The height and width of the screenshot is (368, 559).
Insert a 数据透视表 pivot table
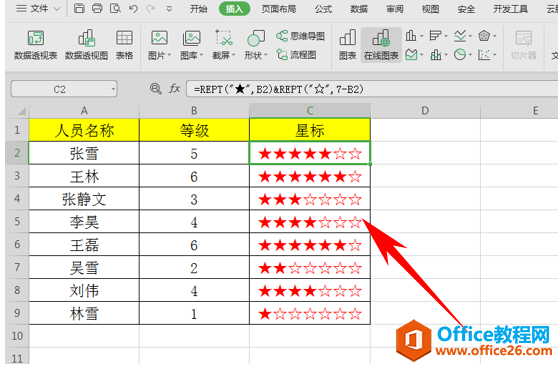pyautogui.click(x=36, y=45)
